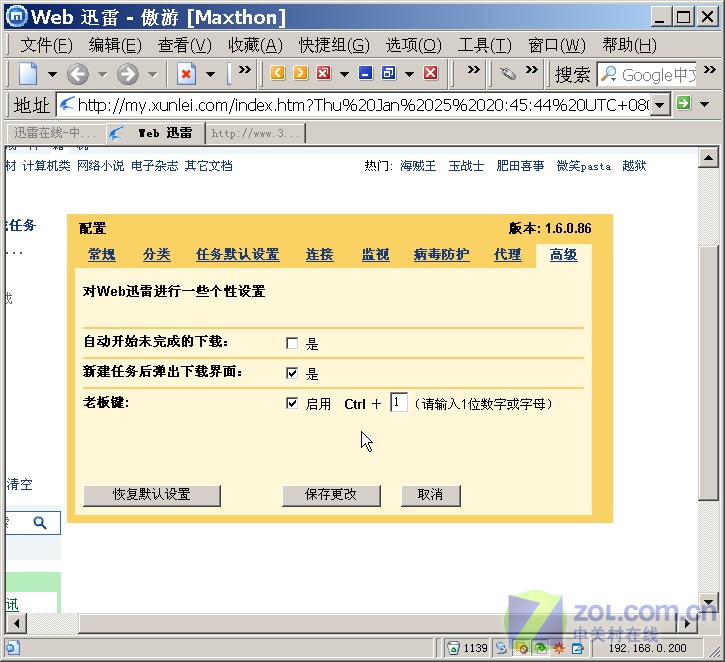Screen dimensions: 725x662
Task: Open the Back history dropdown arrow
Action: point(103,74)
